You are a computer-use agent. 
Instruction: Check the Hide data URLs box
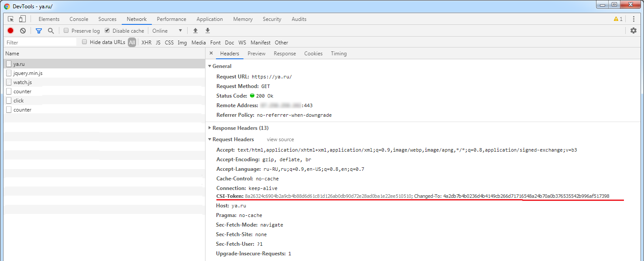(x=85, y=42)
